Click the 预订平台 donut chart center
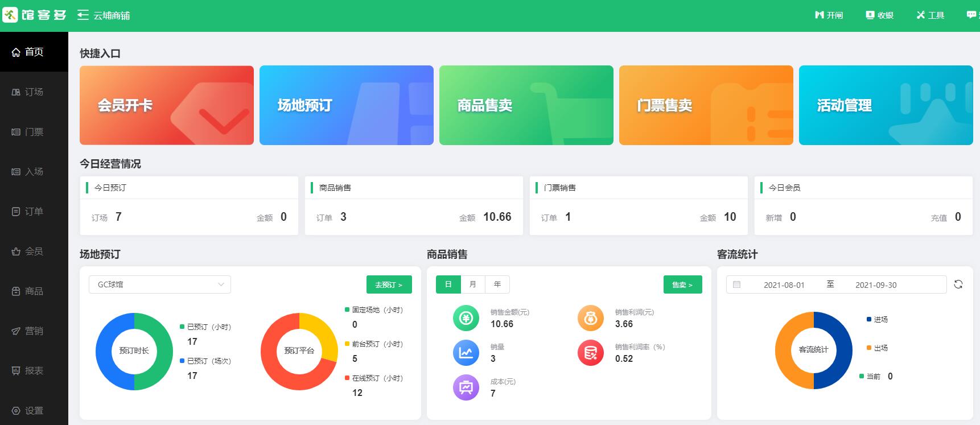 (299, 351)
